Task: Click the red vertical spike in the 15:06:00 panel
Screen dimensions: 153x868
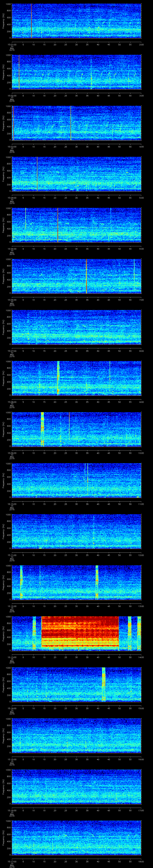Action: [86, 276]
